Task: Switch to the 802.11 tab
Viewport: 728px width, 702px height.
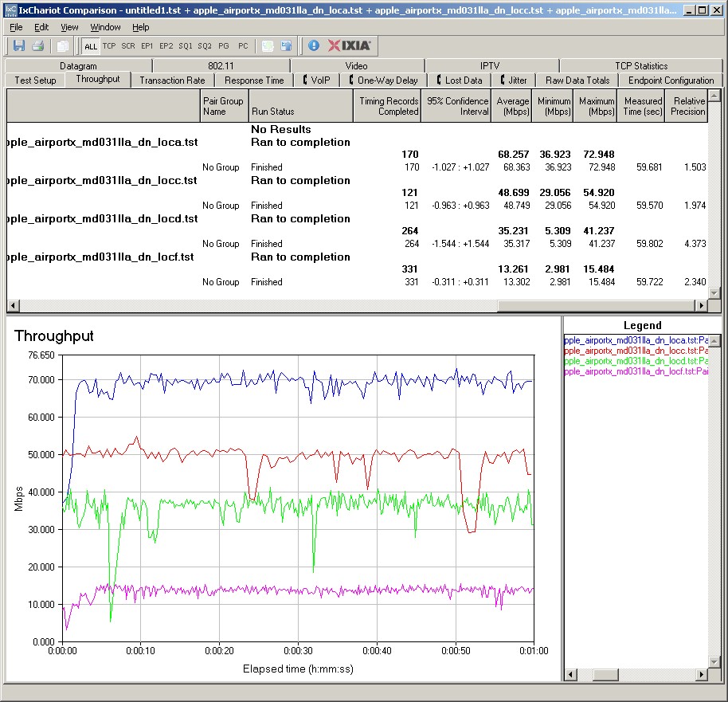Action: point(221,66)
